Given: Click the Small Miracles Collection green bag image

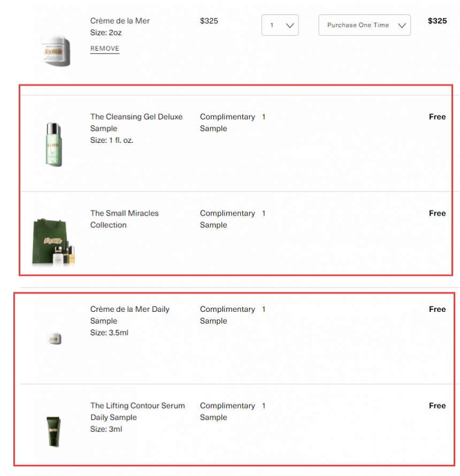Looking at the screenshot, I should coord(53,242).
